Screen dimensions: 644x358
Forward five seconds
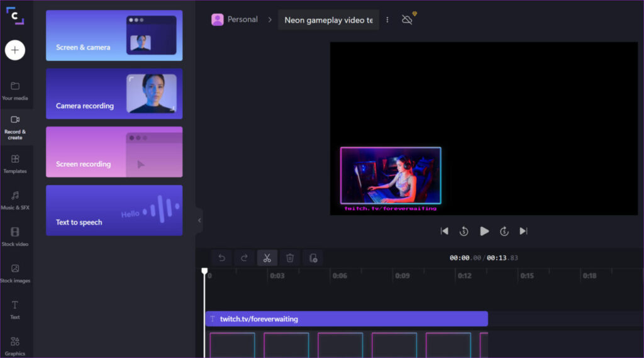pyautogui.click(x=504, y=232)
